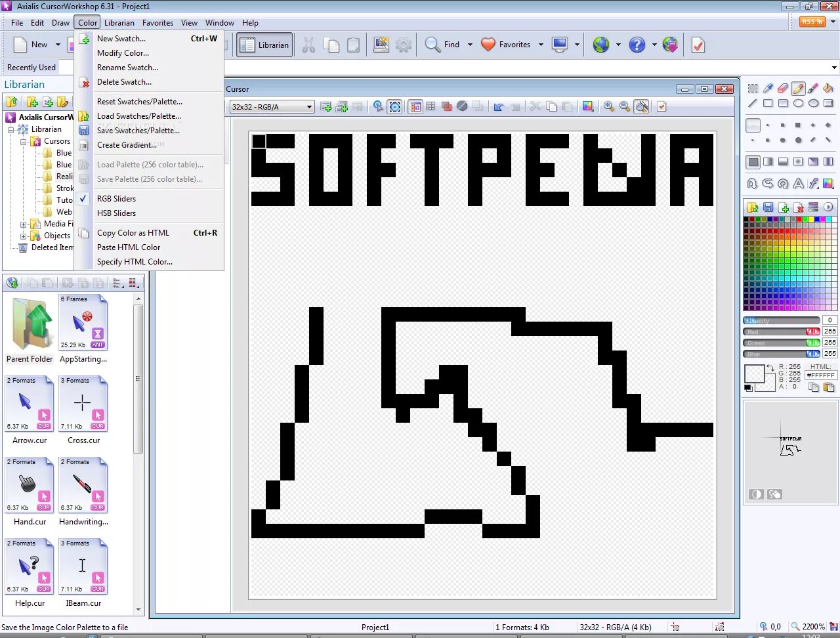Expand the Media Files tree node

[x=23, y=224]
